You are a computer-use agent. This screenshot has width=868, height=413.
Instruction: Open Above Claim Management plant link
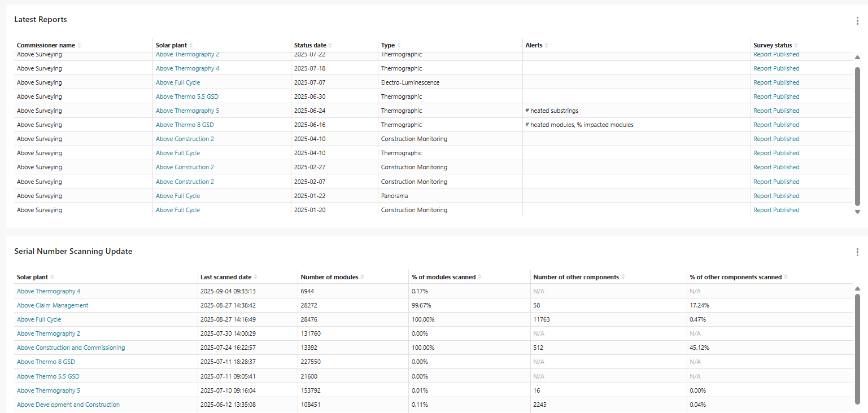[x=53, y=305]
